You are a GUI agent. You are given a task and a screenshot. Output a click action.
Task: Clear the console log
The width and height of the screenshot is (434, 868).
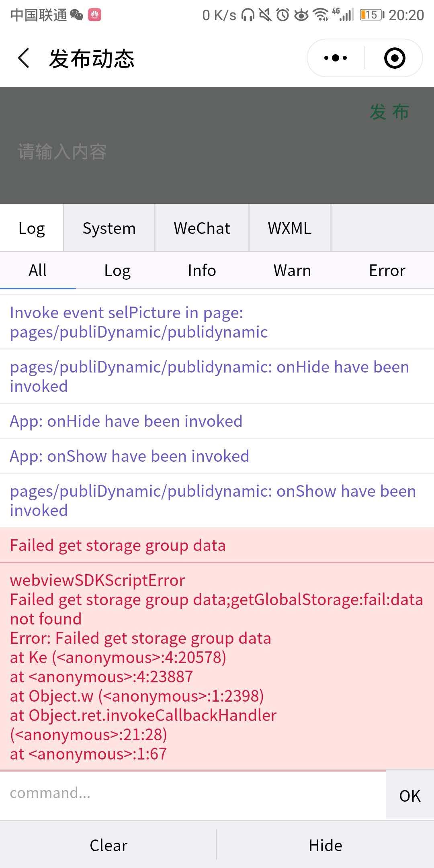click(108, 845)
